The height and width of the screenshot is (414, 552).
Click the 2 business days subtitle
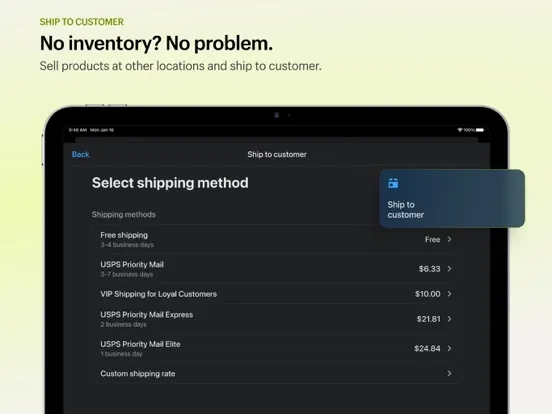click(123, 324)
